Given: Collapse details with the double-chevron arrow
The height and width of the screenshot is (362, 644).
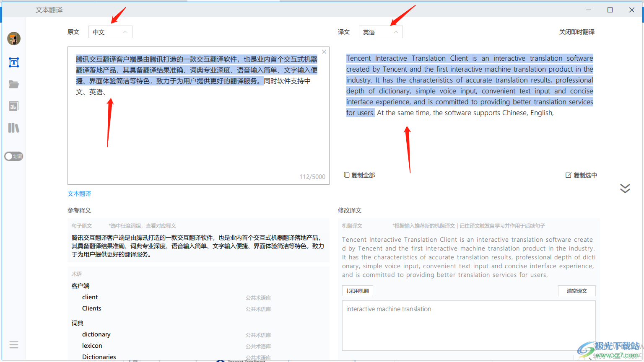Looking at the screenshot, I should coord(625,189).
